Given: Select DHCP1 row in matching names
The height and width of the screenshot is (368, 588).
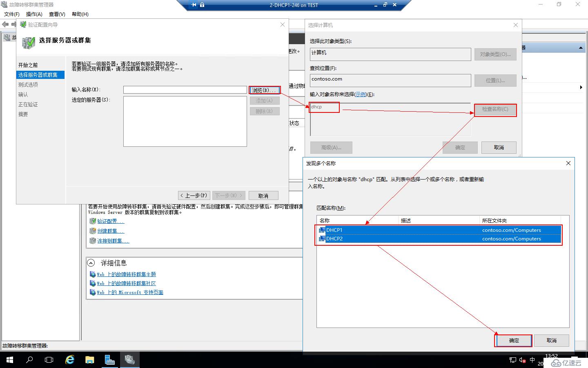Looking at the screenshot, I should click(439, 230).
